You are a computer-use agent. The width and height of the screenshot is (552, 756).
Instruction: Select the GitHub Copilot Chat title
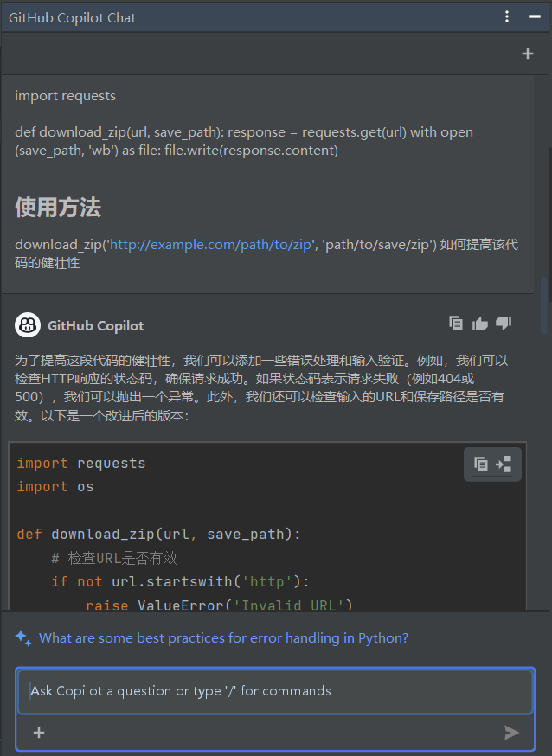tap(73, 18)
